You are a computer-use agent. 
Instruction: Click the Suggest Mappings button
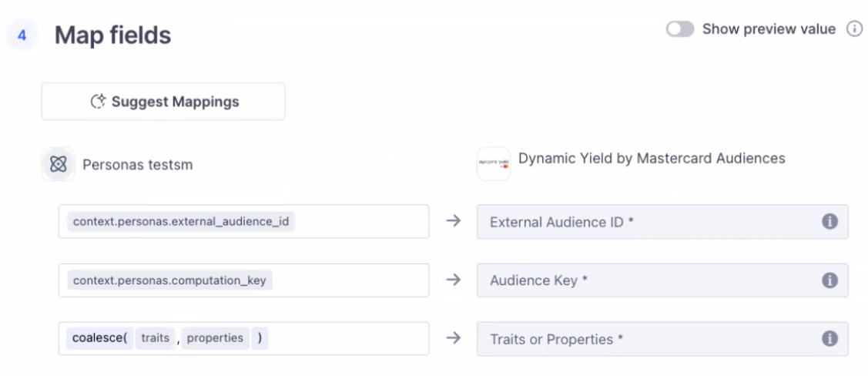[163, 102]
